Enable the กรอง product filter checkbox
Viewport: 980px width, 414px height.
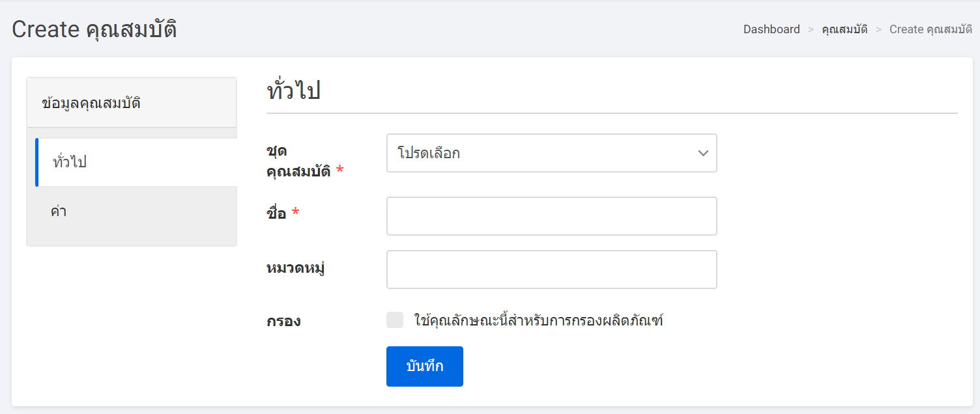tap(395, 320)
